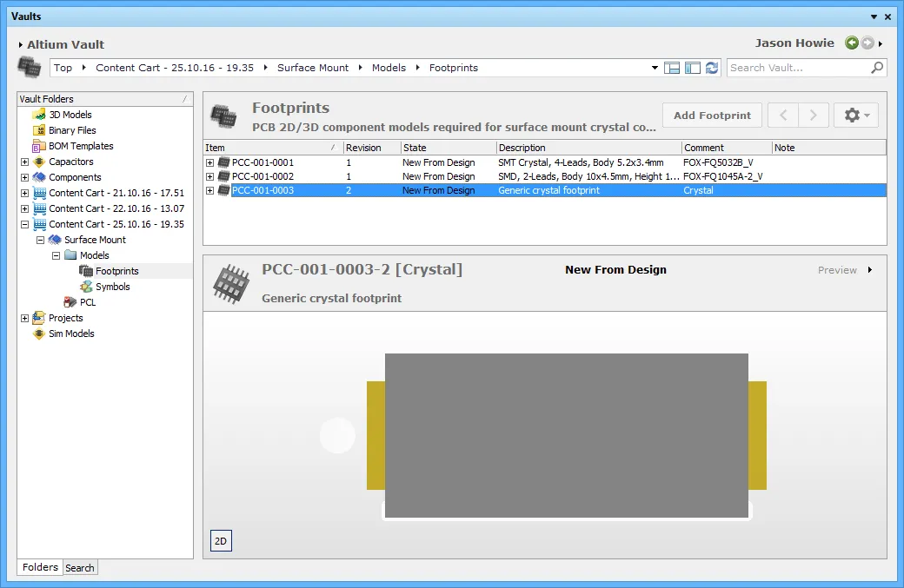The height and width of the screenshot is (588, 904).
Task: Expand Content Cart - 21.10.16 - 17.51
Action: pyautogui.click(x=25, y=193)
